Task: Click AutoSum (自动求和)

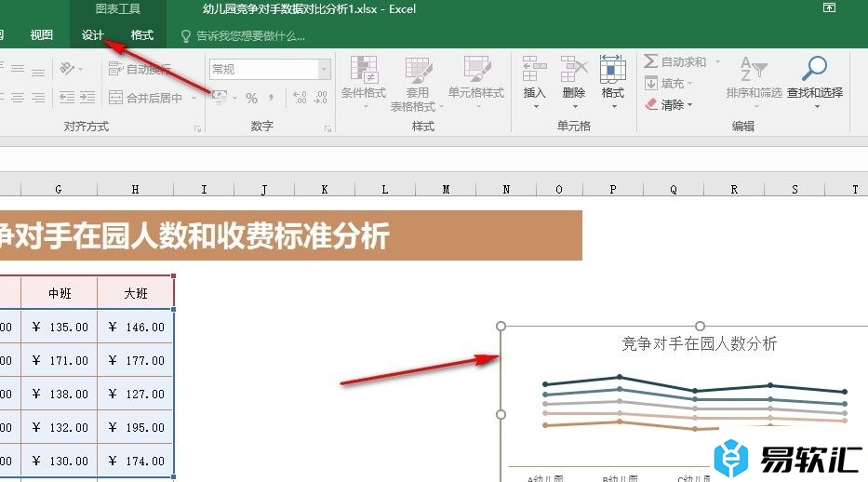Action: pyautogui.click(x=675, y=62)
